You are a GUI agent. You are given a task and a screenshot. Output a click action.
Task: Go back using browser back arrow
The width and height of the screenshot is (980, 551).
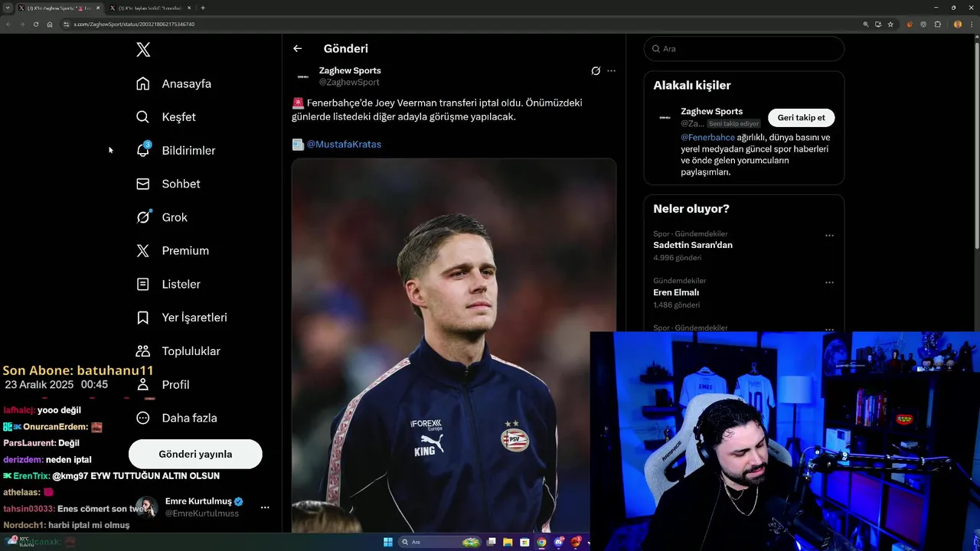[x=8, y=24]
